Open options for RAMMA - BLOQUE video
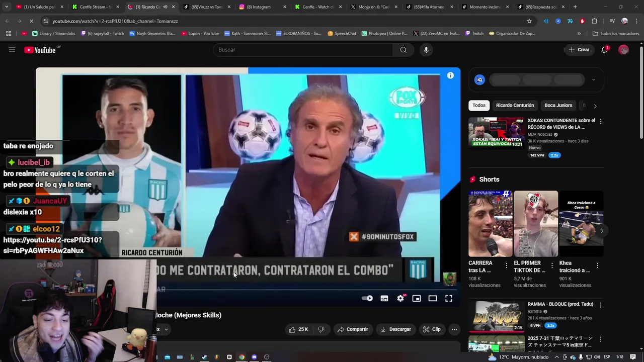Viewport: 644px width, 362px height. point(600,305)
